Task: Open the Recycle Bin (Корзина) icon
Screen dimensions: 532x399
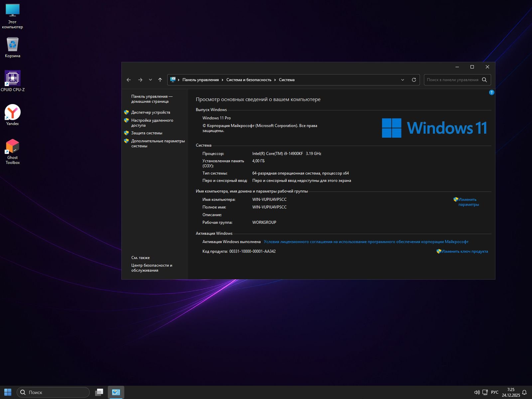Action: tap(13, 47)
